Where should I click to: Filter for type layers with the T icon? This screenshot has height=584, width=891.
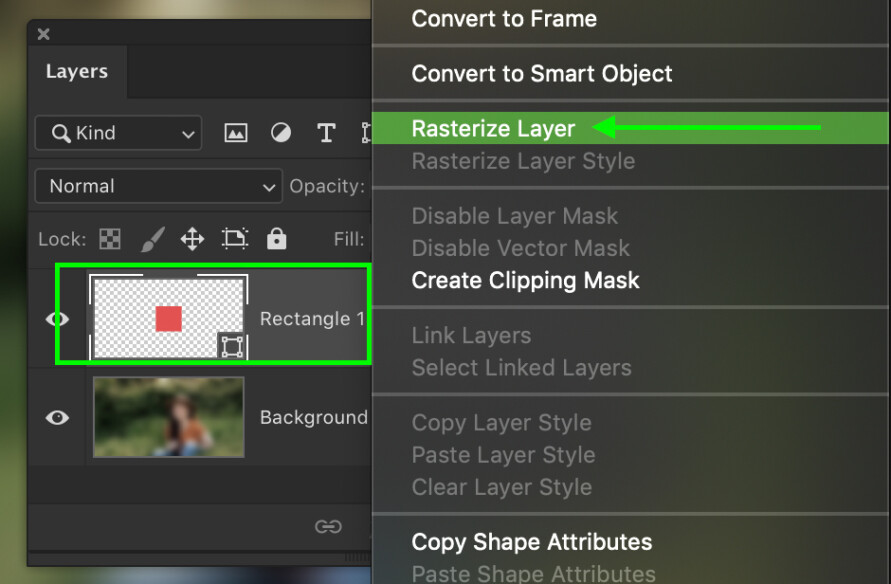[325, 132]
